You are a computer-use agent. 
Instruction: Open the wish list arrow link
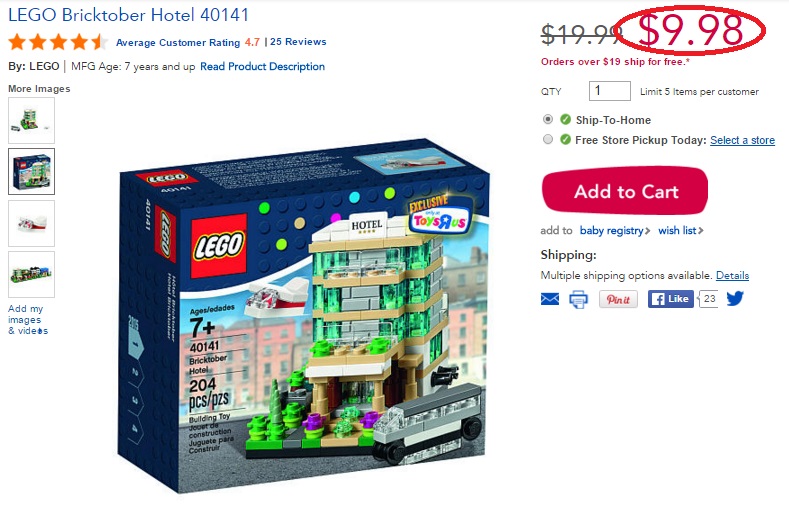point(681,231)
